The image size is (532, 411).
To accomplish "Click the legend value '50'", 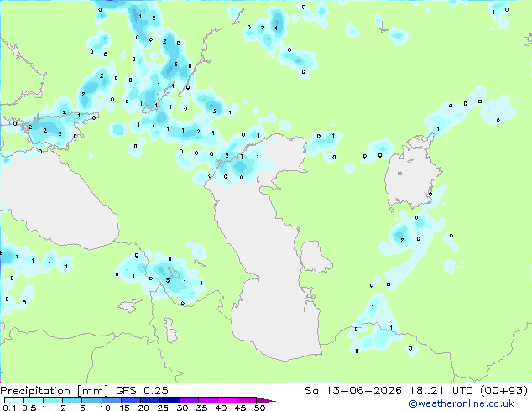I will [259, 408].
